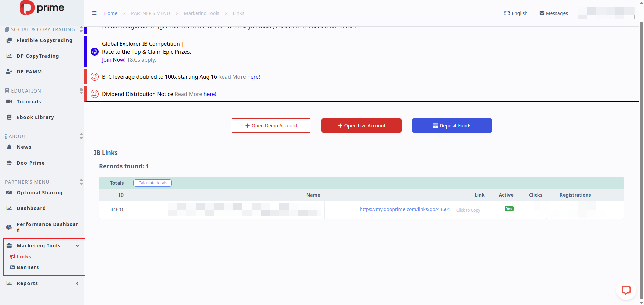Open Messages in the top bar
This screenshot has height=305, width=644.
click(x=554, y=13)
